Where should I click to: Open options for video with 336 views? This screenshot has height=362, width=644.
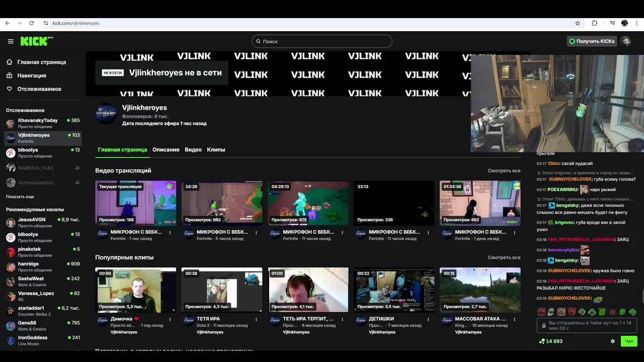pos(428,233)
